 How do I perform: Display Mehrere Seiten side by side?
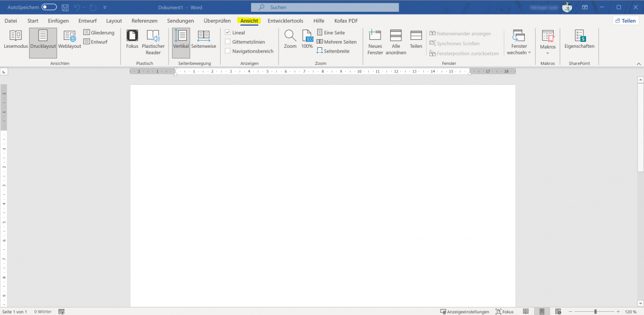tap(336, 41)
